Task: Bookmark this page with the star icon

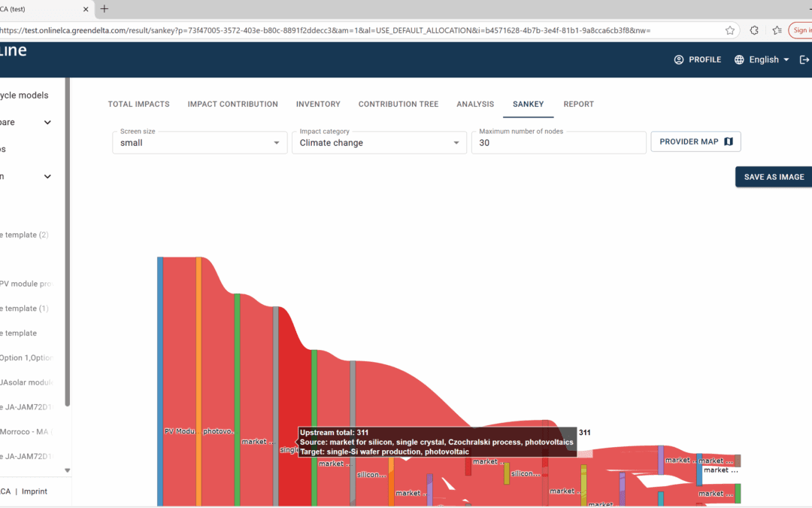Action: pyautogui.click(x=730, y=30)
